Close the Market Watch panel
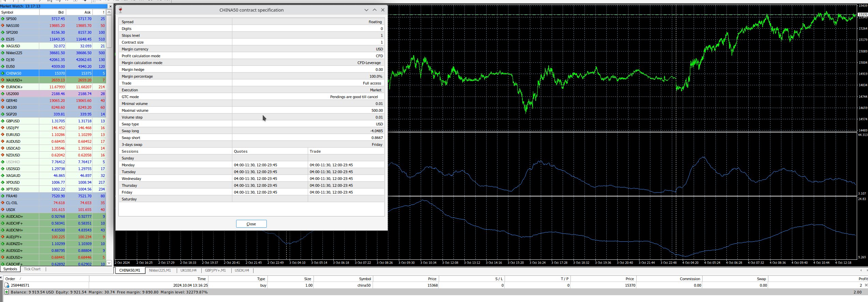 click(x=110, y=6)
